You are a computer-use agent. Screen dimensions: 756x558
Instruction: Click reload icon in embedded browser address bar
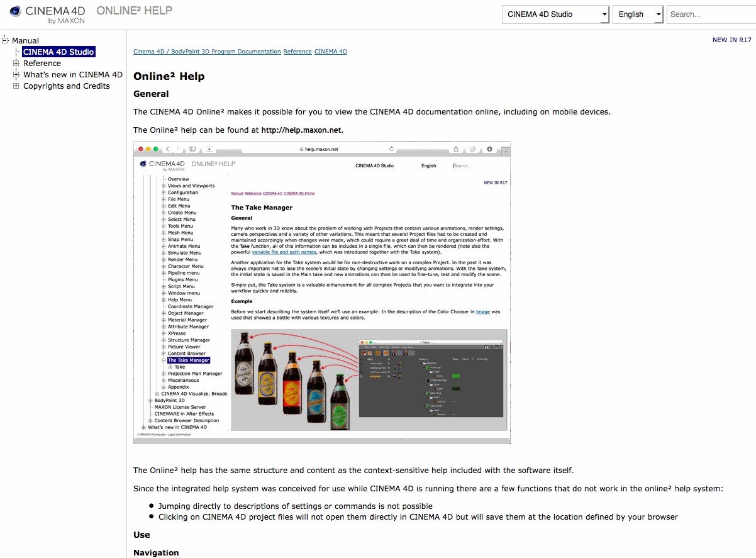click(391, 149)
